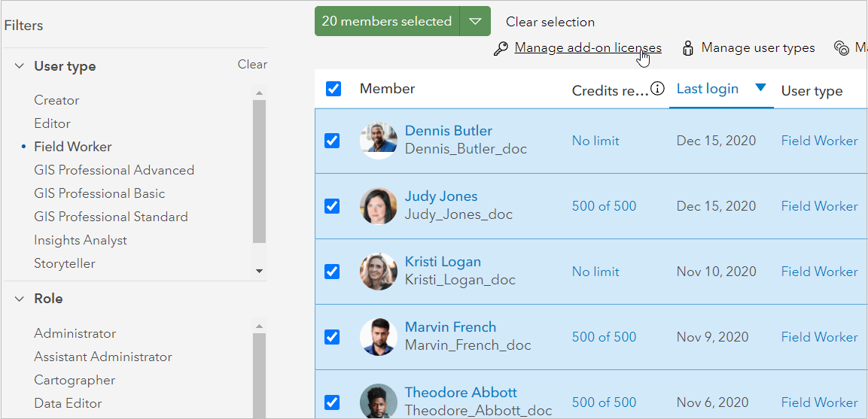
Task: Uncheck the select-all members checkbox
Action: click(333, 89)
